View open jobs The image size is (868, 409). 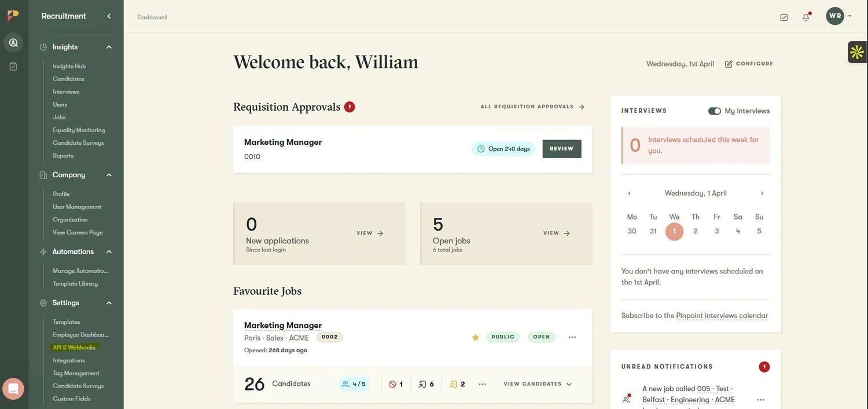(557, 233)
